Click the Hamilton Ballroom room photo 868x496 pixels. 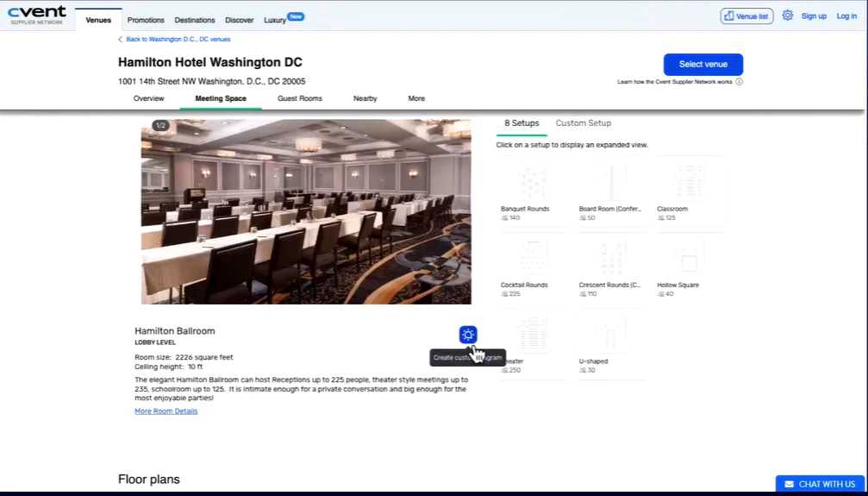tap(306, 211)
